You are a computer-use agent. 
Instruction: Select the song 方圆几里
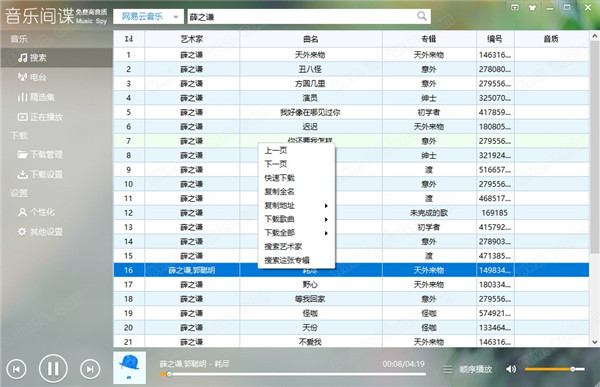tap(310, 83)
